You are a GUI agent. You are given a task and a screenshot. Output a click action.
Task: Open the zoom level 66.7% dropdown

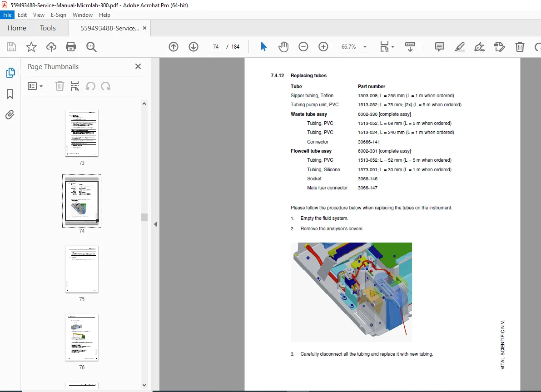click(x=365, y=47)
